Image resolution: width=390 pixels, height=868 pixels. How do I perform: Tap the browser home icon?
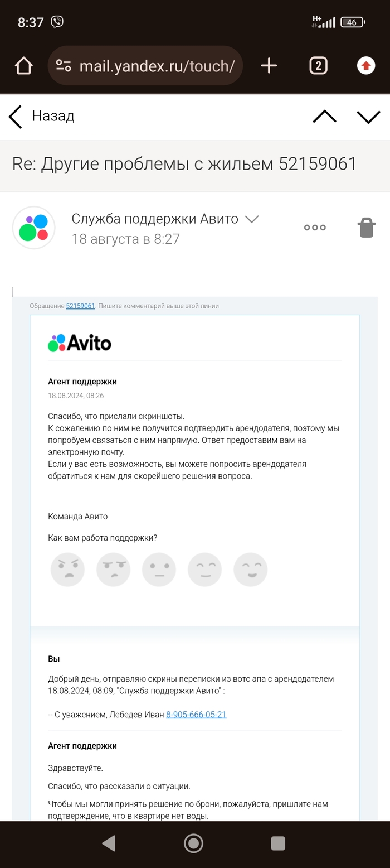[23, 66]
